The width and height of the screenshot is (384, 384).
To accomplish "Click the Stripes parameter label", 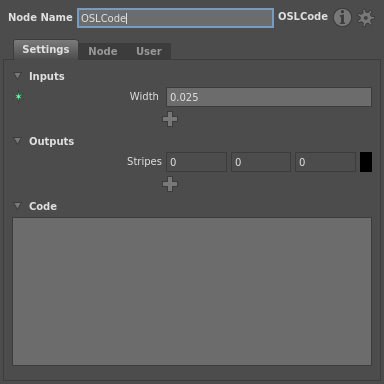I will [144, 161].
